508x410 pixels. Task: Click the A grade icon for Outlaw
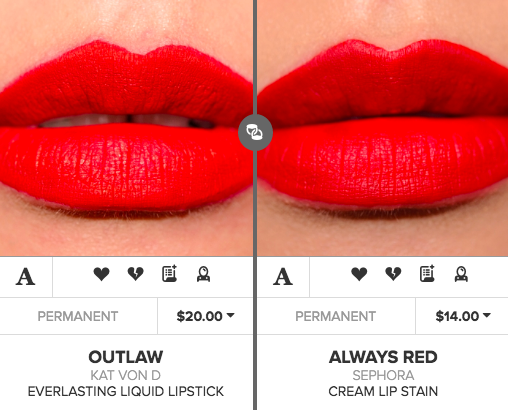pos(25,277)
